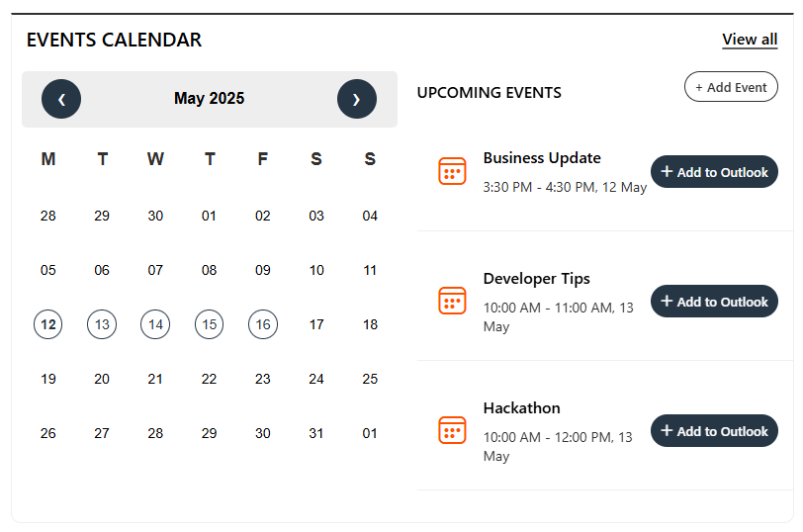803x532 pixels.
Task: Open the Developer Tips event title
Action: 536,279
